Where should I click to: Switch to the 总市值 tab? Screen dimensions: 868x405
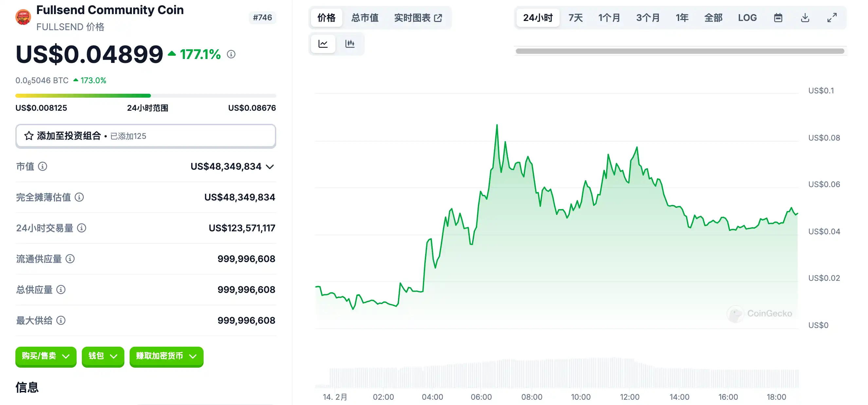click(x=365, y=18)
